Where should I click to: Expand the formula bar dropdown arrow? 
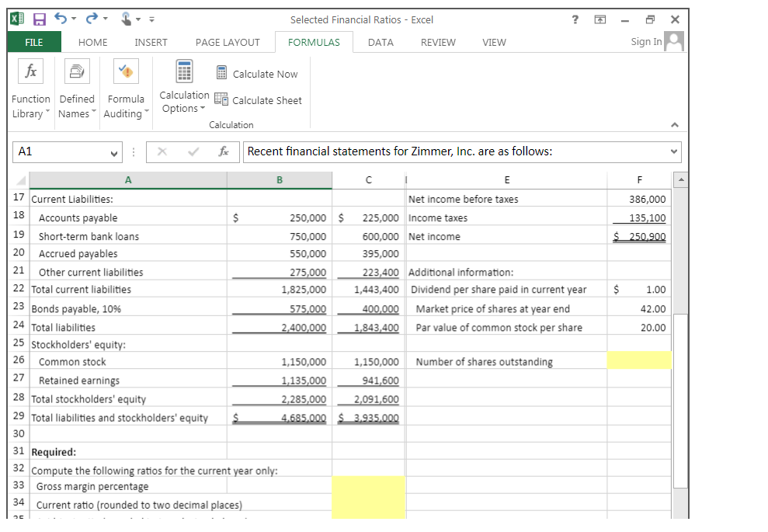point(674,152)
